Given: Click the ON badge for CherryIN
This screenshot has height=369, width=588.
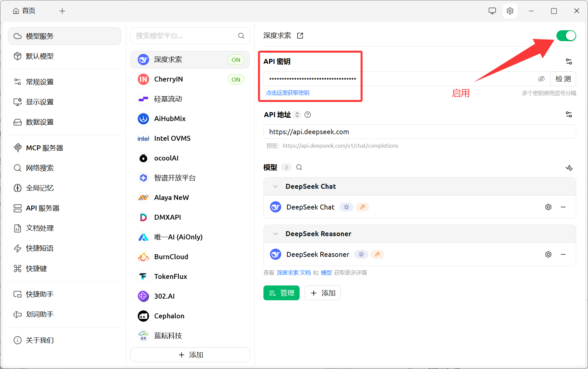Looking at the screenshot, I should click(236, 79).
